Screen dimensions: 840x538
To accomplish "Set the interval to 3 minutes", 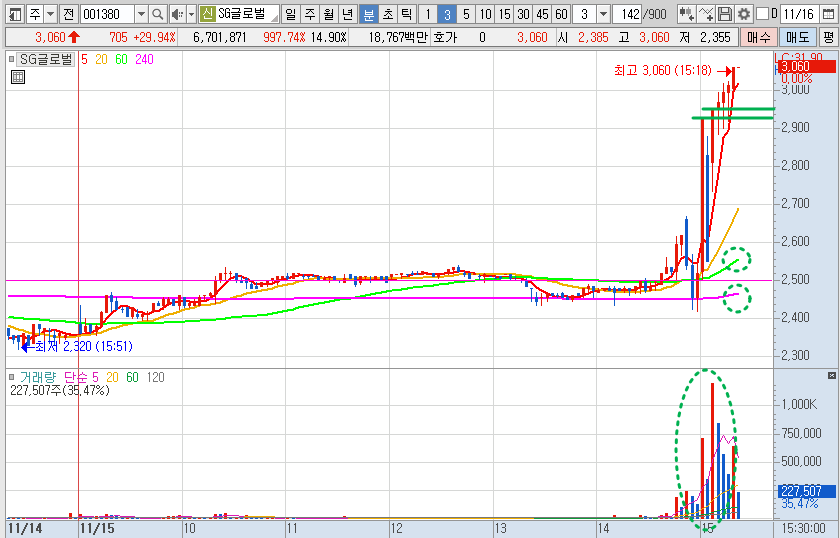I will pyautogui.click(x=447, y=14).
